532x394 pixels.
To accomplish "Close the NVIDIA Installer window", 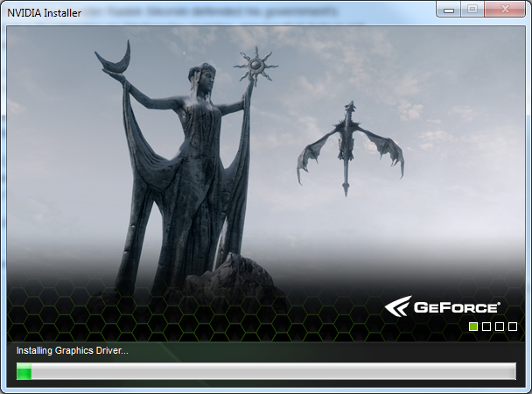I will pos(505,10).
